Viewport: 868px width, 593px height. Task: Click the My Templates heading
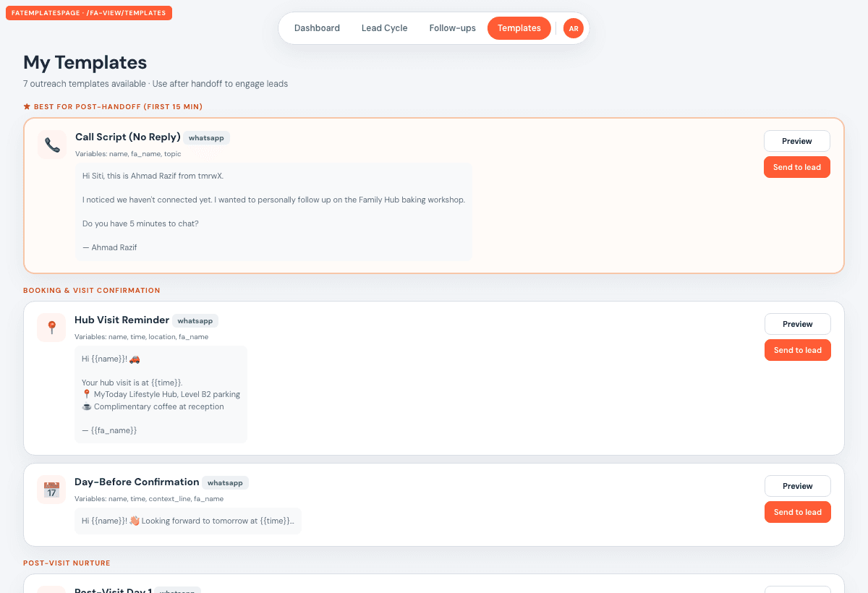pos(85,62)
